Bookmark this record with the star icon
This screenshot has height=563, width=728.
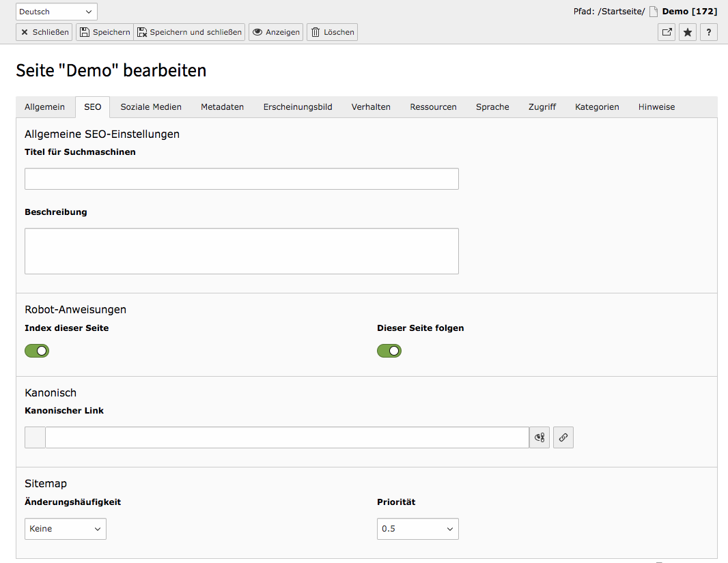687,31
